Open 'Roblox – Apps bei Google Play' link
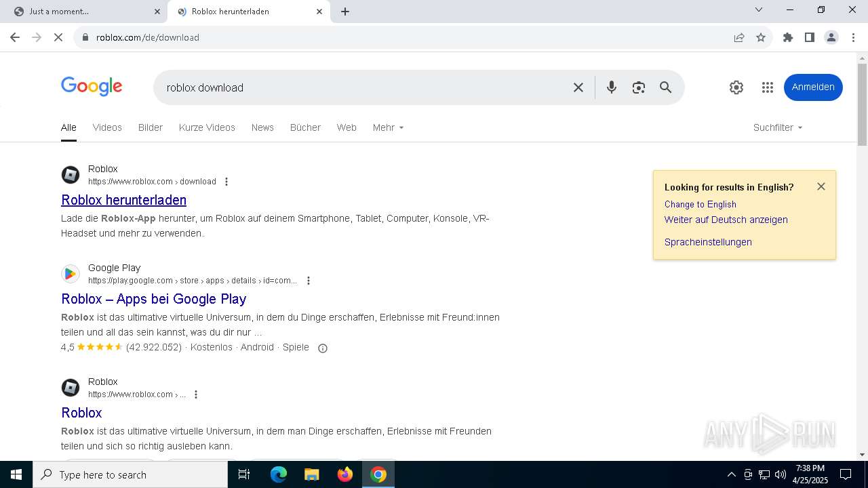 pos(154,299)
